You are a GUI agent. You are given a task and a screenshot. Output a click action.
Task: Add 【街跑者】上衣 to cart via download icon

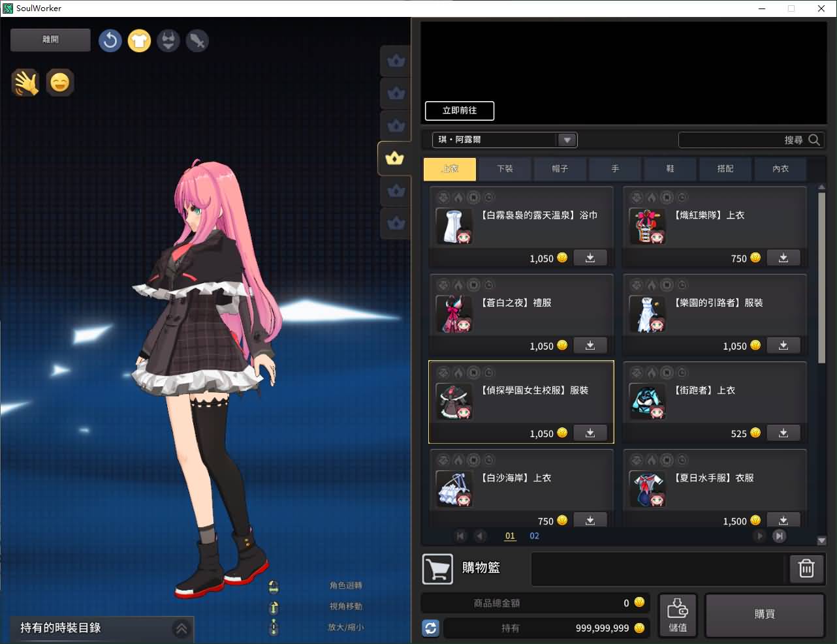point(783,433)
